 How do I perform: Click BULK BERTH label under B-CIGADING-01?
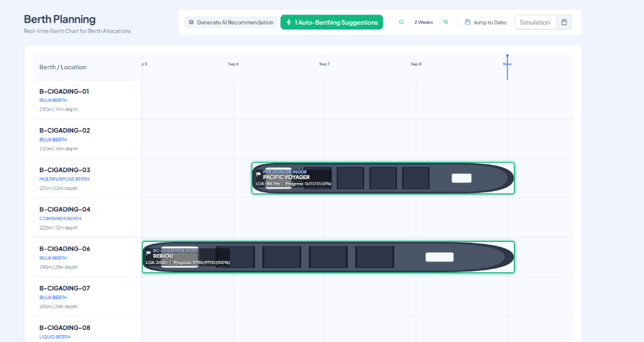click(x=53, y=100)
